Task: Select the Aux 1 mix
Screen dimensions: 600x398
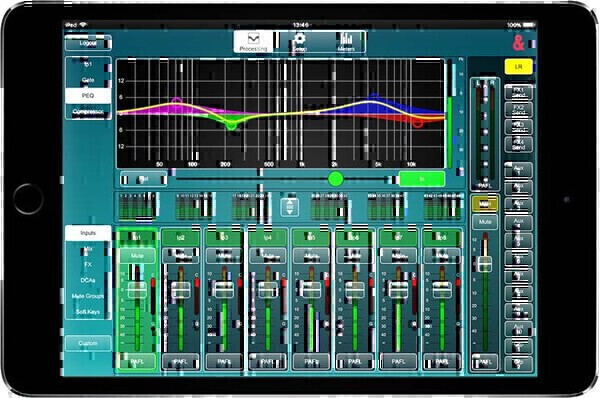Action: pos(518,170)
